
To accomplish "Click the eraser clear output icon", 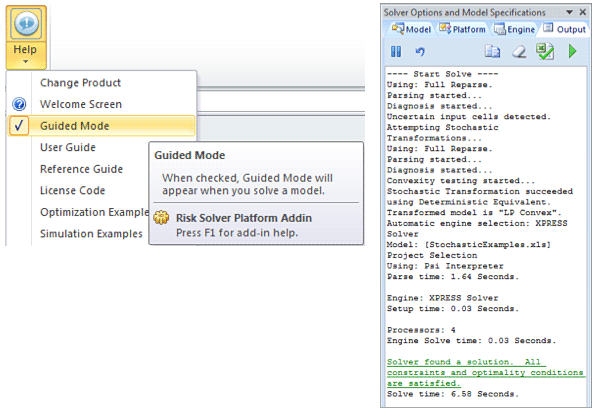I will pyautogui.click(x=519, y=52).
